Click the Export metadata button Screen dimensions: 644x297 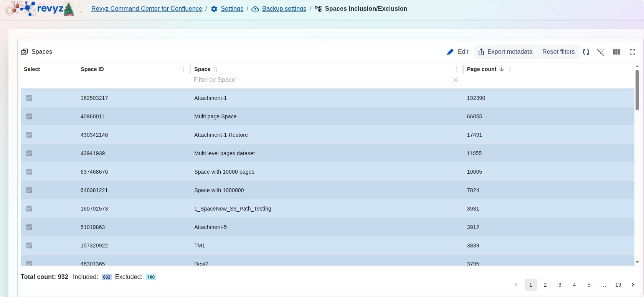[505, 52]
